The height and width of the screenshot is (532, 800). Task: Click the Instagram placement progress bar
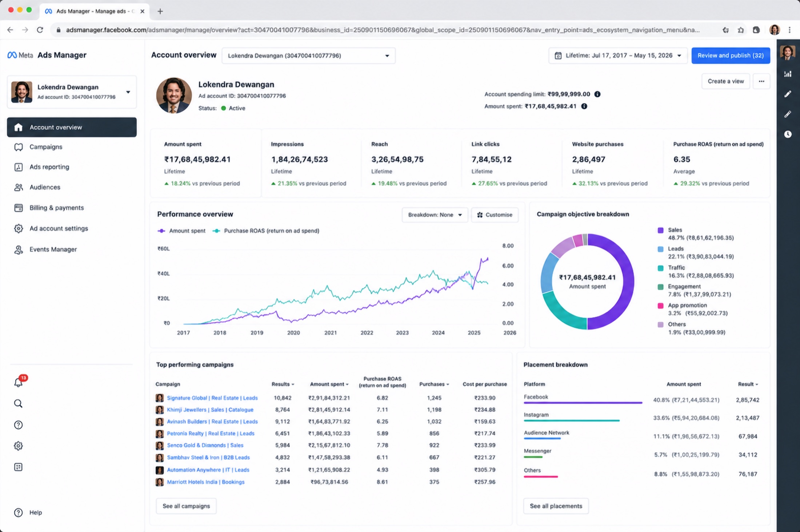pos(572,420)
